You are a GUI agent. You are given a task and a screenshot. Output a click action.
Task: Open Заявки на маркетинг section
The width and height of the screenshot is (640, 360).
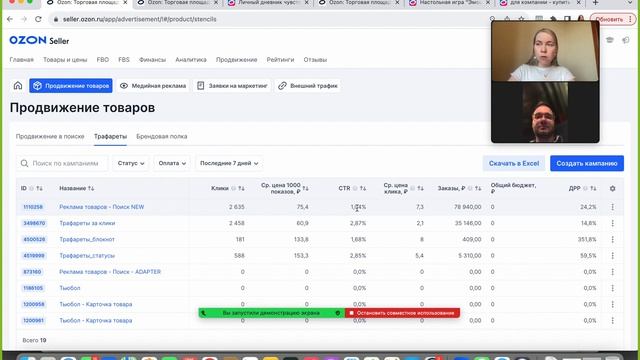pos(232,86)
